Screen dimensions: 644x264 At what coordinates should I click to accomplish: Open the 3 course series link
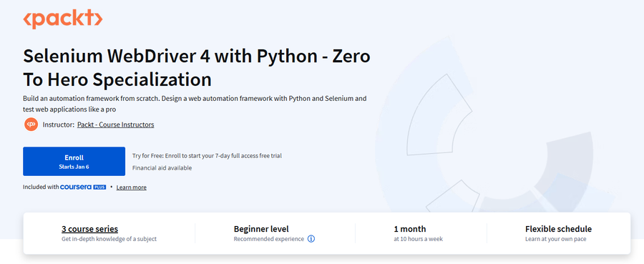click(90, 229)
